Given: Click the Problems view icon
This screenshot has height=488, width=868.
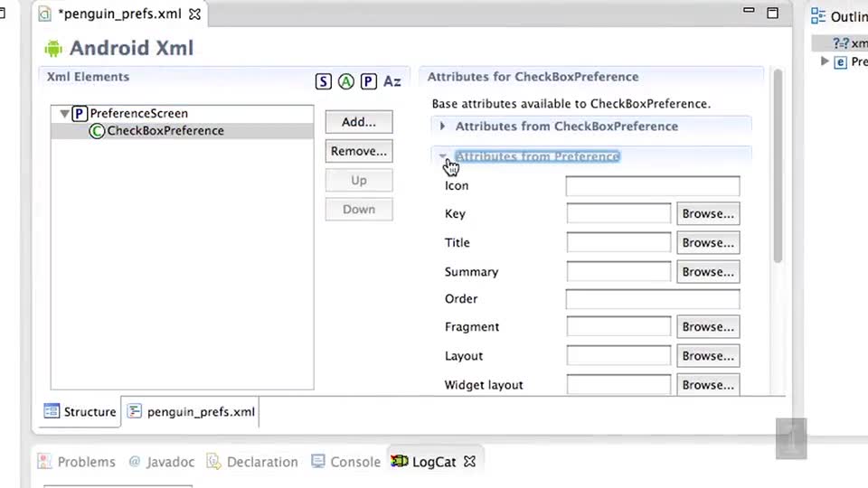Looking at the screenshot, I should click(x=44, y=461).
